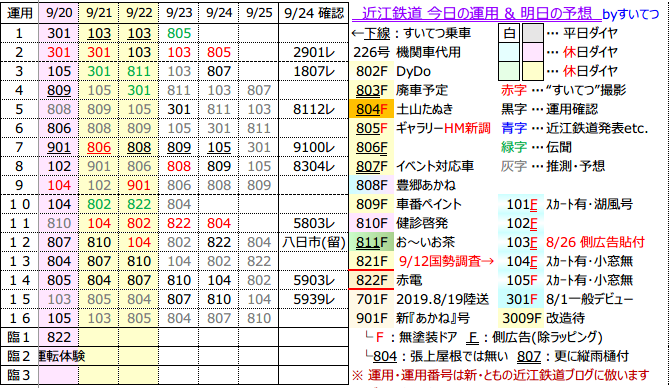
Task: Select the 八日市(留) cell
Action: tap(314, 242)
